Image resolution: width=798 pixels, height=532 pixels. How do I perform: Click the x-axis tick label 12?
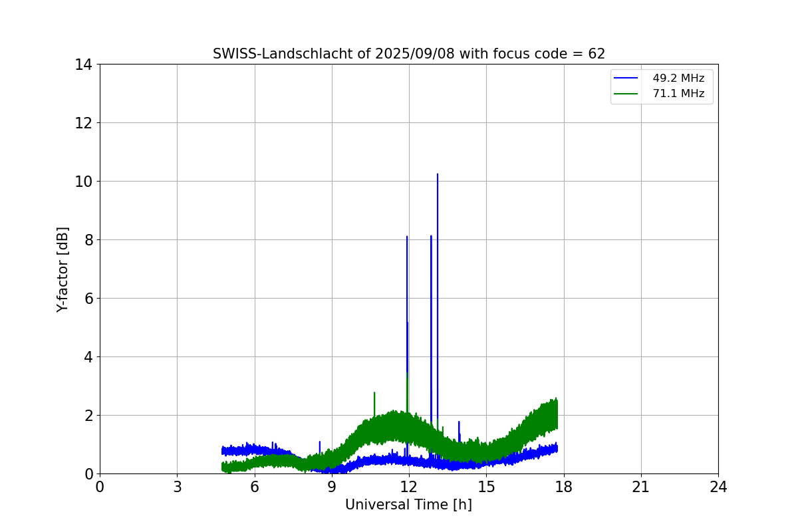409,487
